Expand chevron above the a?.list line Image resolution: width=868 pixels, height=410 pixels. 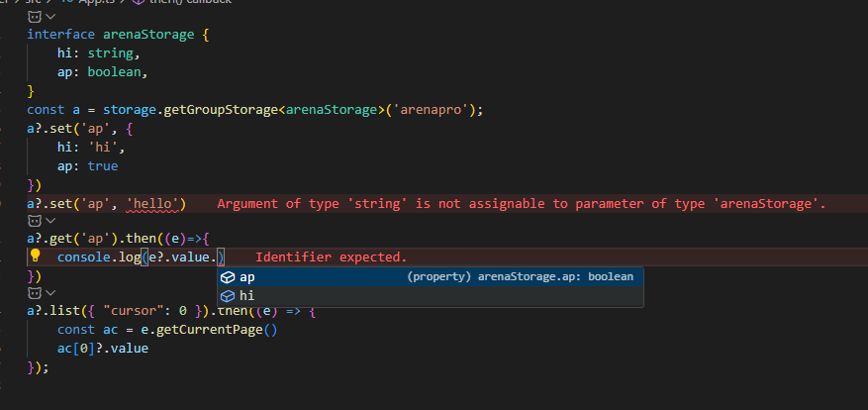[x=50, y=293]
